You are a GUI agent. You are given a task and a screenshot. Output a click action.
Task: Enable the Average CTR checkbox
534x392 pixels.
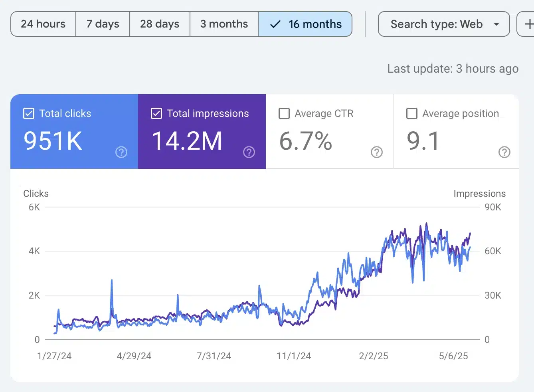tap(284, 114)
